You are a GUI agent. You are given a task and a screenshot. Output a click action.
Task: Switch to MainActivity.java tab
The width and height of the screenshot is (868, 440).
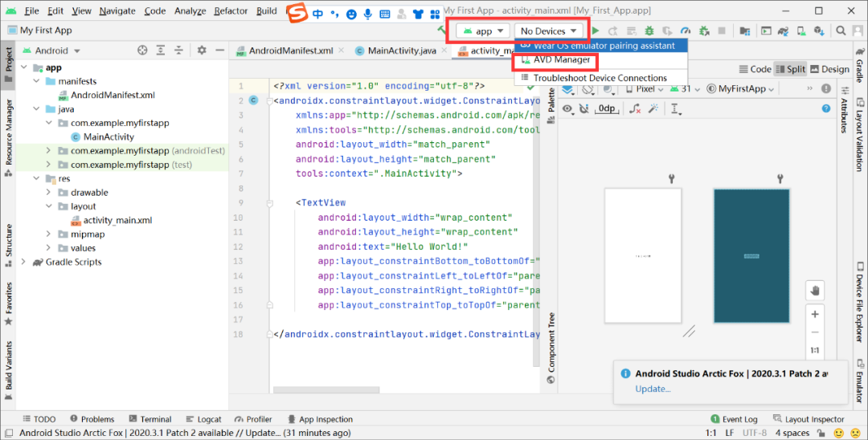[402, 51]
